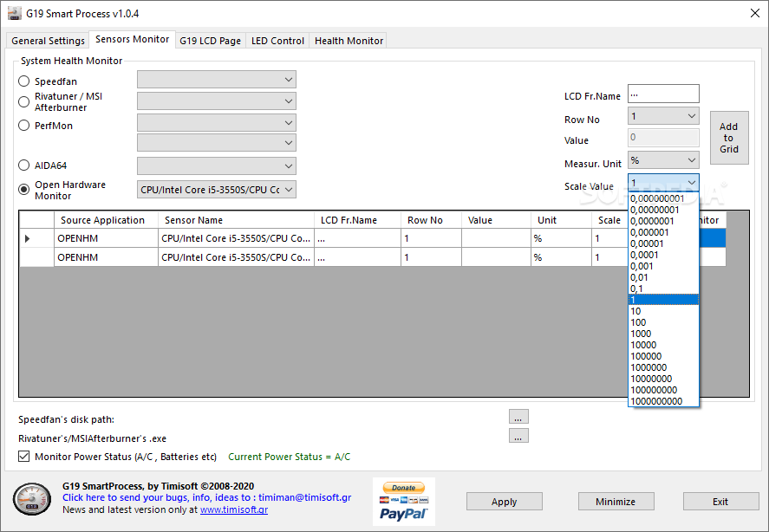769x532 pixels.
Task: Browse for Rivatuner/MSIAfterburner .exe
Action: coord(518,436)
